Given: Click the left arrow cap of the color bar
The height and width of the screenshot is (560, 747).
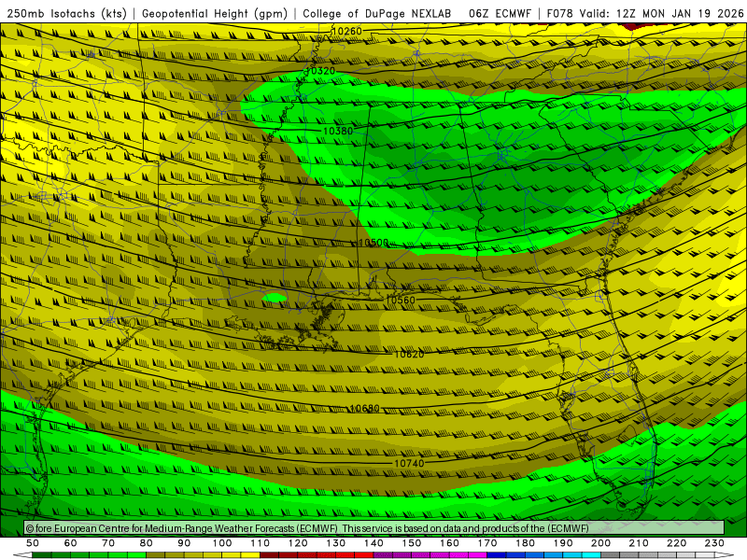Looking at the screenshot, I should click(x=22, y=555).
